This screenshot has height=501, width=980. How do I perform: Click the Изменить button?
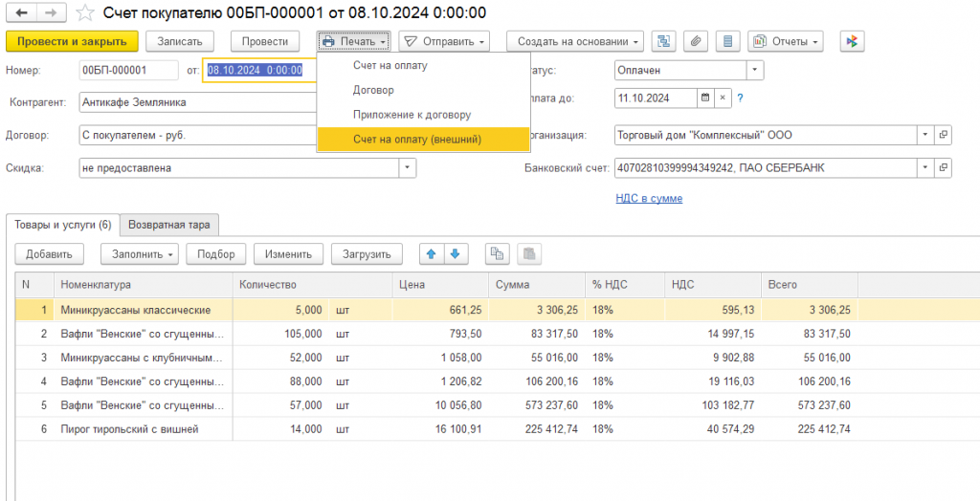(288, 253)
